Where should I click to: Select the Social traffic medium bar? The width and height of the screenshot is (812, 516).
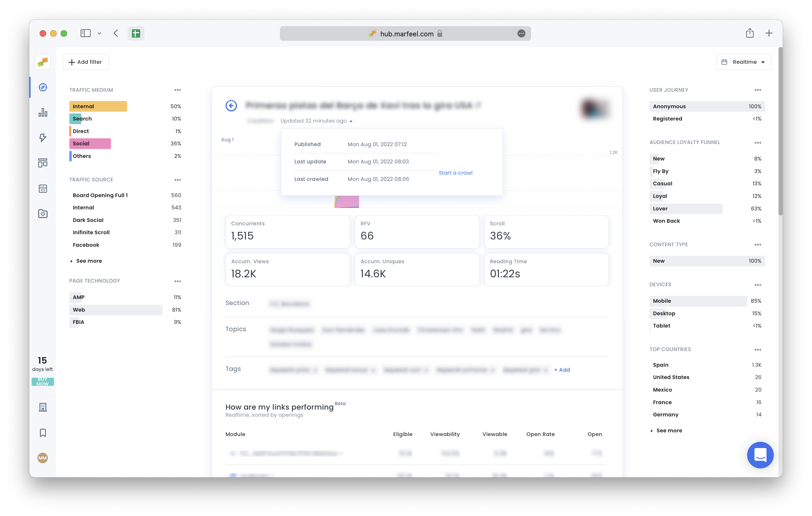pyautogui.click(x=90, y=144)
